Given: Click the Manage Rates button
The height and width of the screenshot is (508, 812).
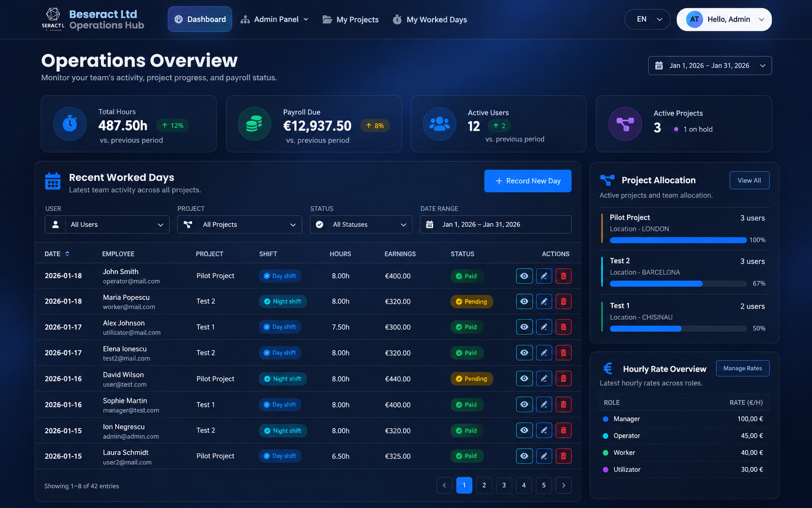Looking at the screenshot, I should click(x=742, y=368).
